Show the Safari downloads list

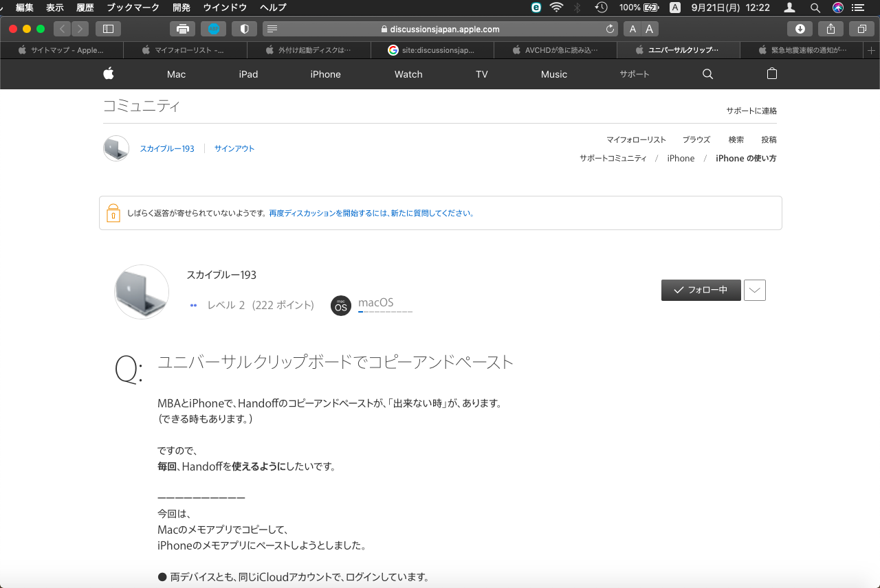coord(800,29)
